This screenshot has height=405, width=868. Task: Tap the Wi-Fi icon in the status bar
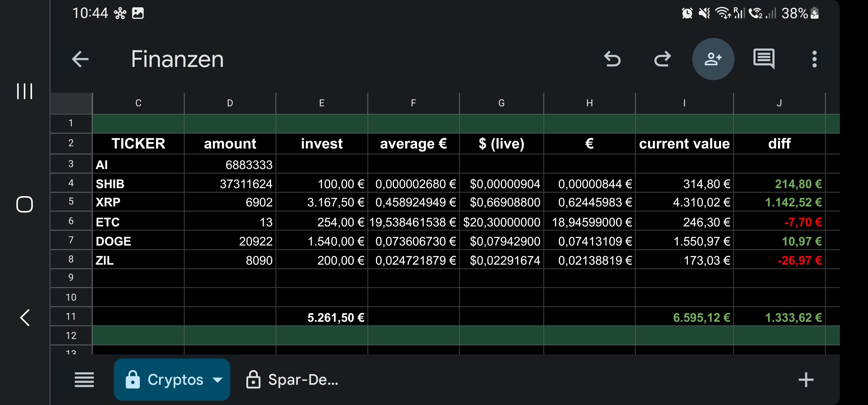(722, 13)
